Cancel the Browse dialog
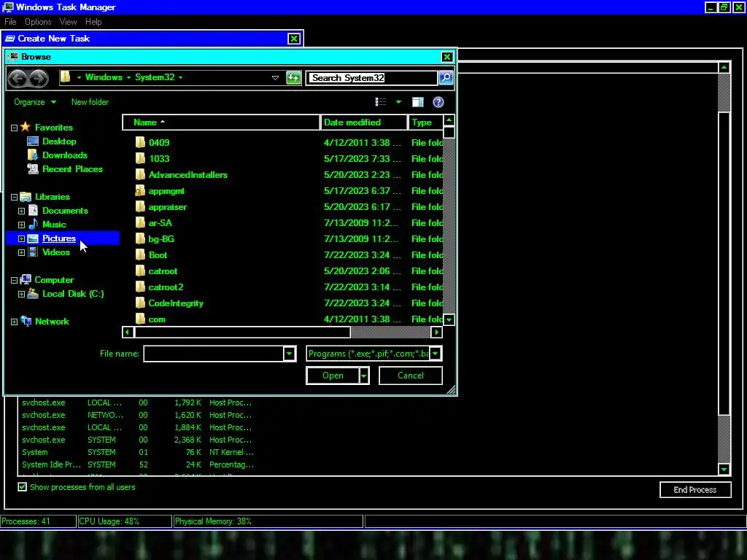This screenshot has width=747, height=560. pos(411,376)
